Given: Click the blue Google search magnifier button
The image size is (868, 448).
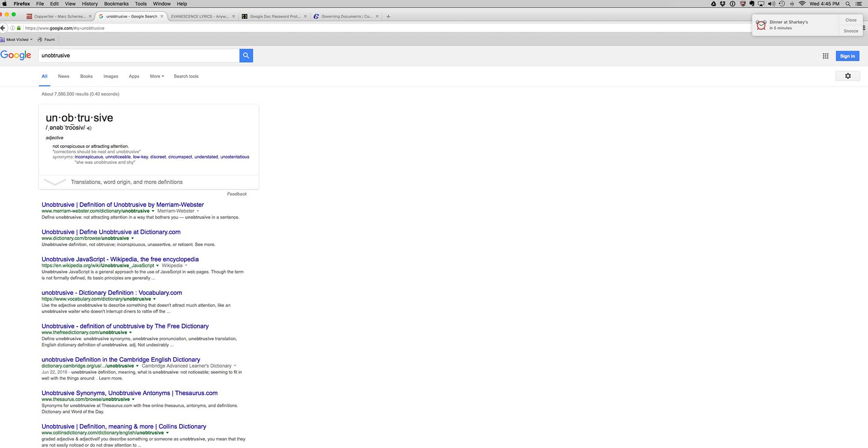Looking at the screenshot, I should [246, 56].
